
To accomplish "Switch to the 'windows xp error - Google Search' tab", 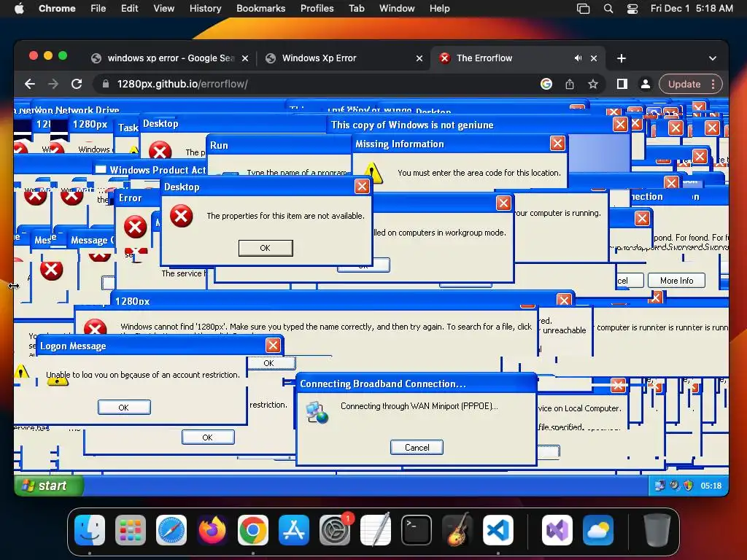I will pyautogui.click(x=170, y=58).
